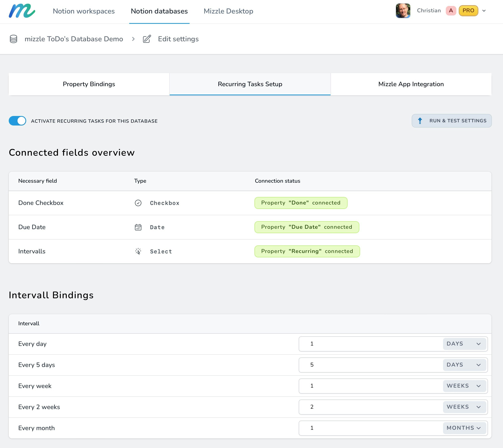
Task: Click the Mizzle logo icon
Action: pyautogui.click(x=22, y=11)
